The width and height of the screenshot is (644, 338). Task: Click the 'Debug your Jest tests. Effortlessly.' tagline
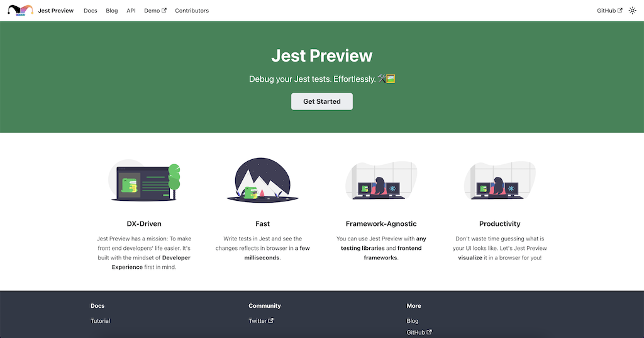pyautogui.click(x=312, y=79)
